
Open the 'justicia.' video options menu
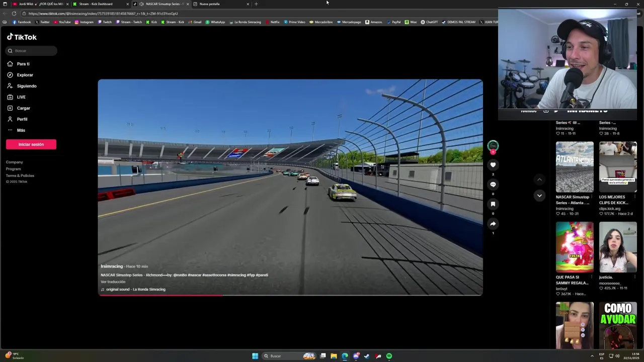635,277
